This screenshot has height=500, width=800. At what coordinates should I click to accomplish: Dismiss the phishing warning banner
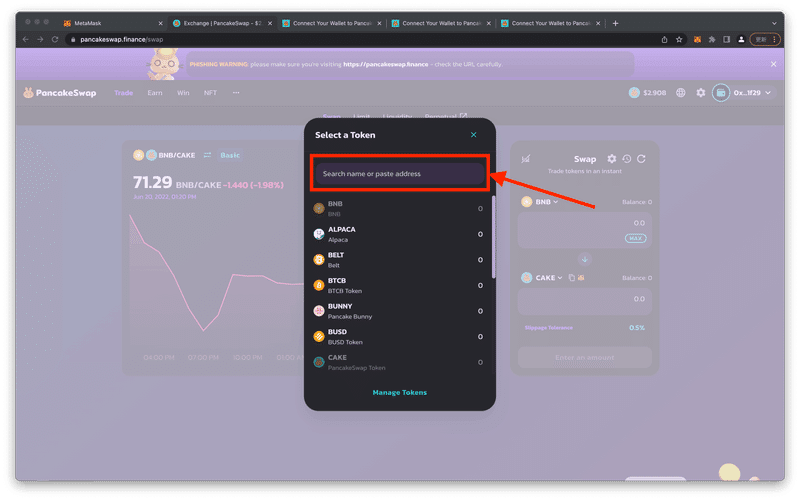pos(773,64)
